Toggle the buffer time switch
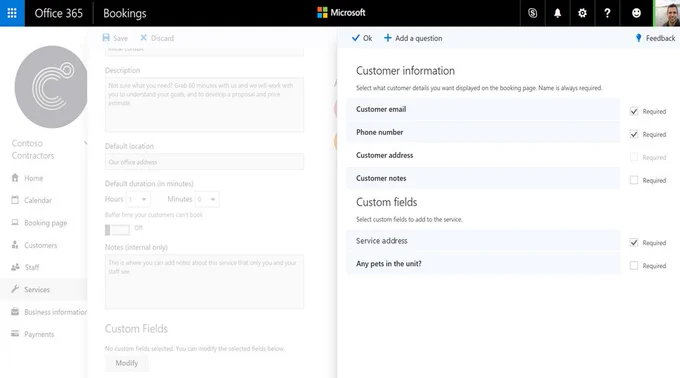 point(117,230)
